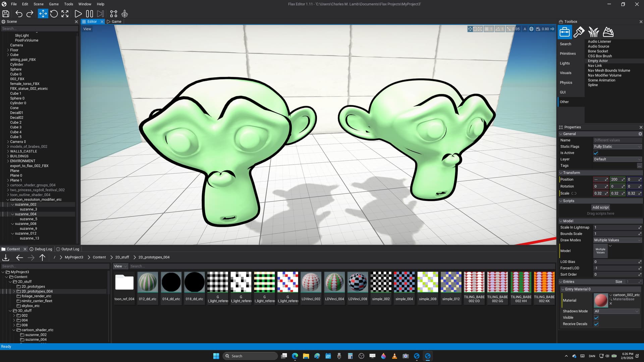This screenshot has height=362, width=644.
Task: Toggle the Receive Decals checkbox
Action: (596, 324)
